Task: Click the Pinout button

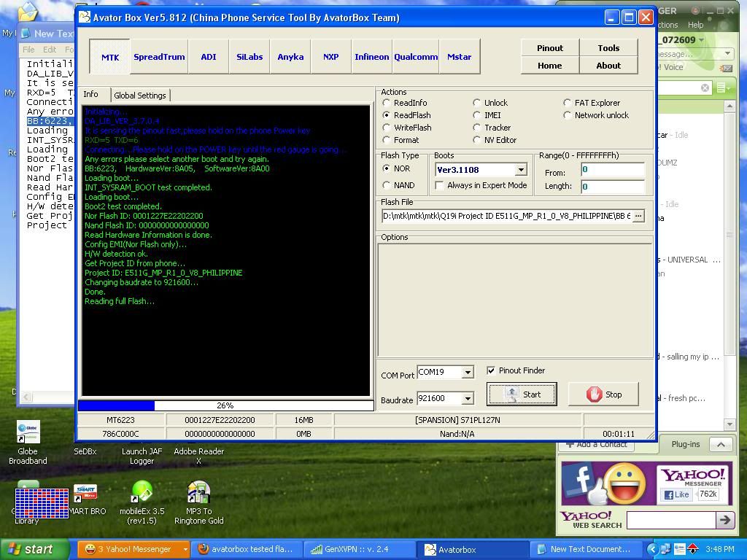Action: pos(549,48)
